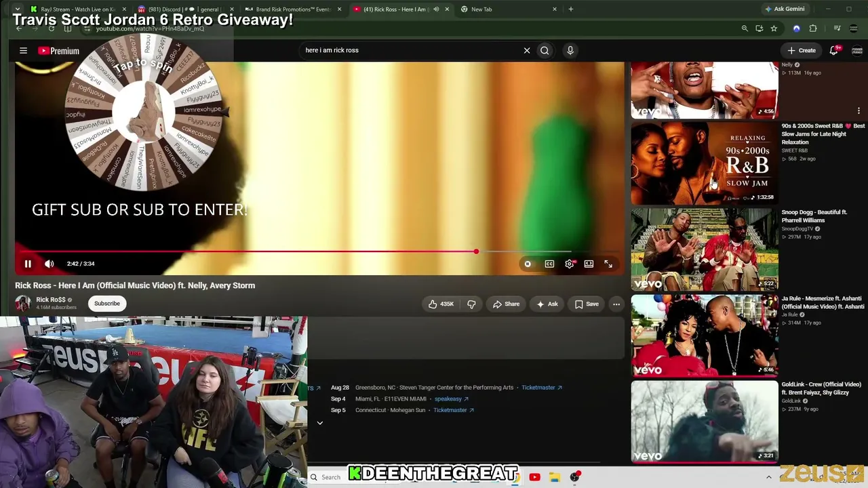Screen dimensions: 868x488
Task: Open the YouTube guide hamburger menu
Action: click(x=23, y=50)
